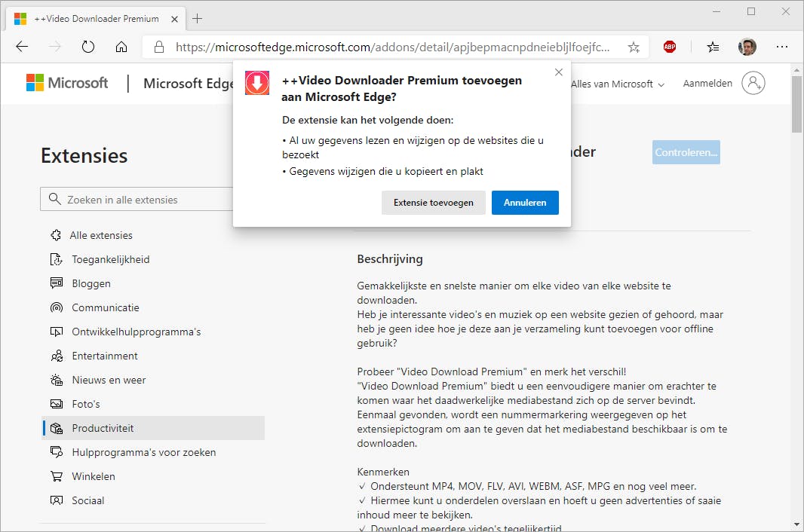Reload the page with refresh icon
The height and width of the screenshot is (532, 804).
coord(88,47)
